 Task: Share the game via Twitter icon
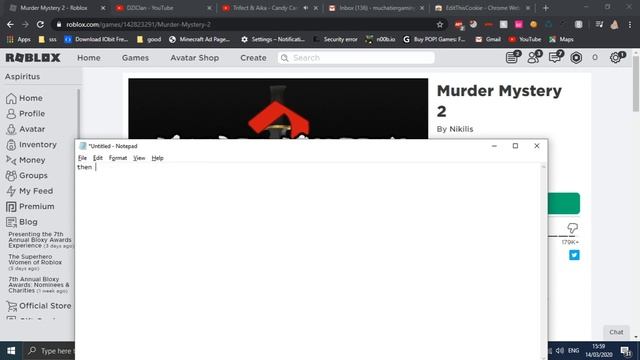tap(574, 255)
